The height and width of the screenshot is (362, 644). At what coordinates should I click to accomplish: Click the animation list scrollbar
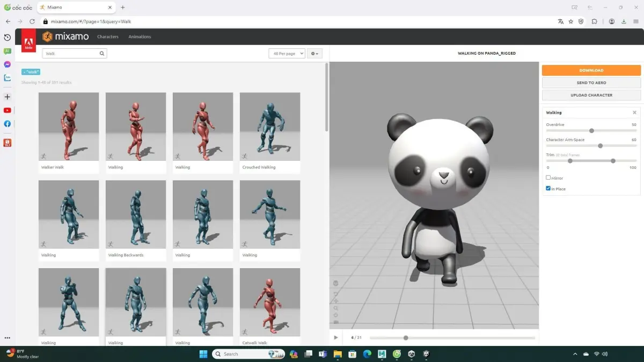point(327,98)
